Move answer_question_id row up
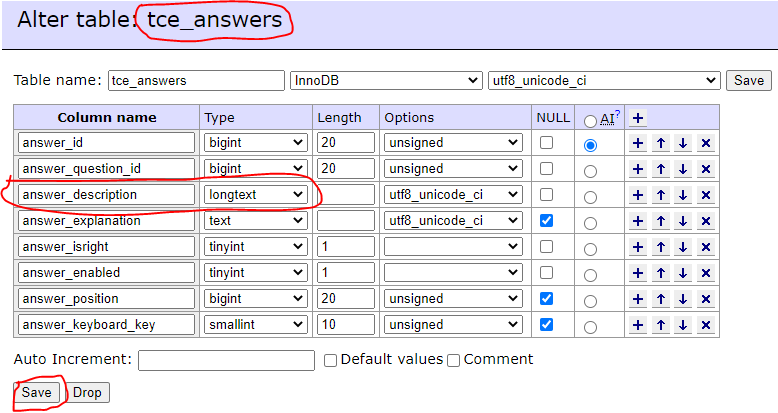 (x=660, y=169)
